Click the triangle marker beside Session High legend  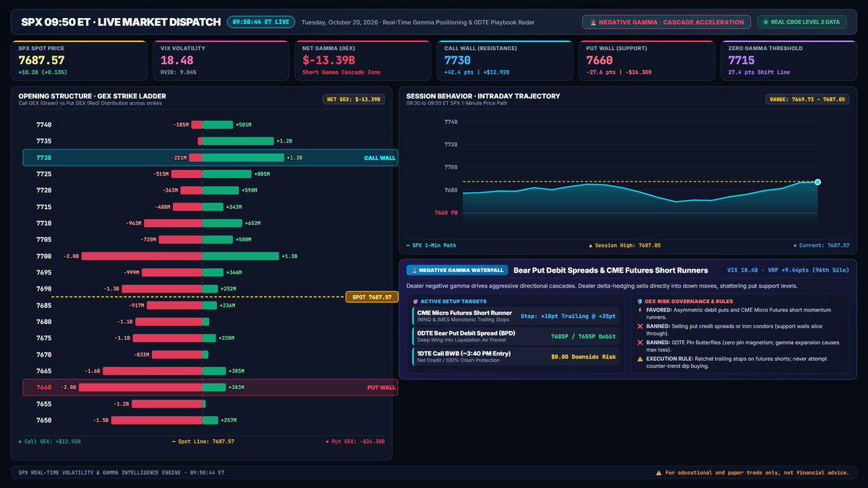point(591,246)
